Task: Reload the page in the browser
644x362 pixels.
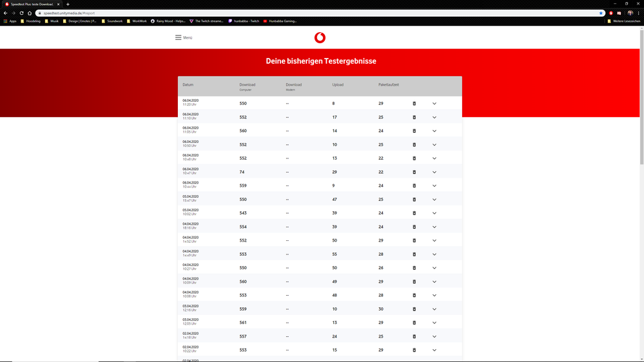Action: coord(21,13)
